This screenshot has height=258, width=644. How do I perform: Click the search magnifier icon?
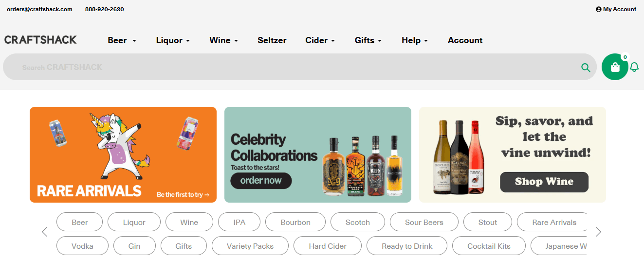[586, 68]
